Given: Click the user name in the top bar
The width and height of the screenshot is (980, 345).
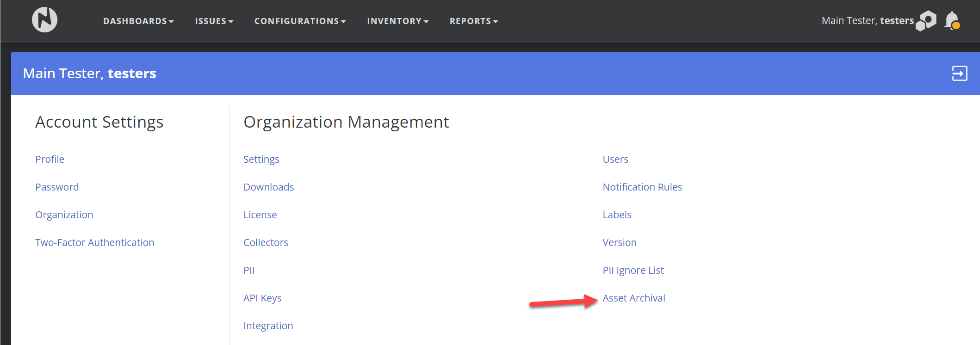Looking at the screenshot, I should tap(867, 21).
